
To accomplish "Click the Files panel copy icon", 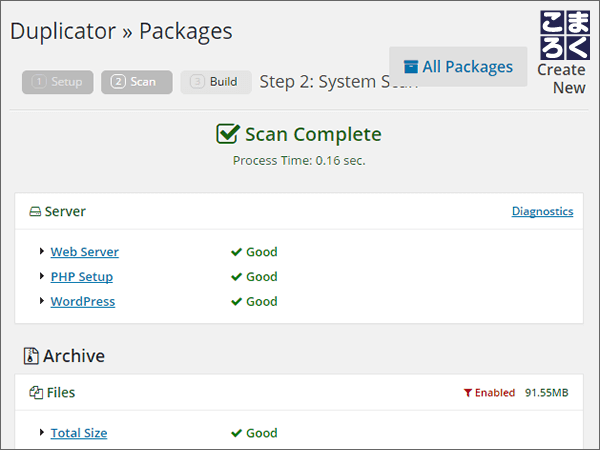I will click(x=36, y=393).
